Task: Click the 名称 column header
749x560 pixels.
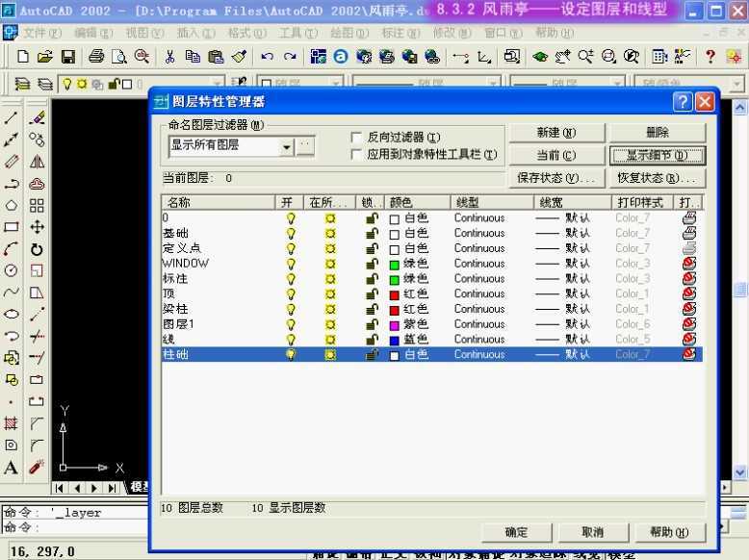Action: click(x=219, y=202)
